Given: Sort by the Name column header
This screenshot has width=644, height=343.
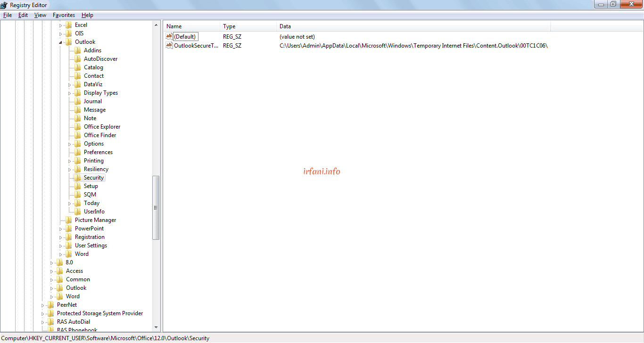Looking at the screenshot, I should point(192,26).
